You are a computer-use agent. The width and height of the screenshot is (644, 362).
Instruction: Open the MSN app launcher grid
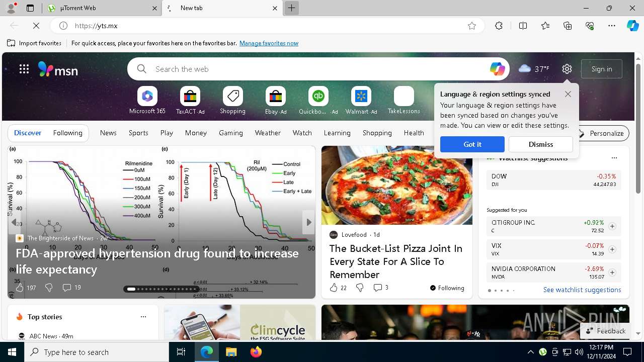(x=24, y=69)
